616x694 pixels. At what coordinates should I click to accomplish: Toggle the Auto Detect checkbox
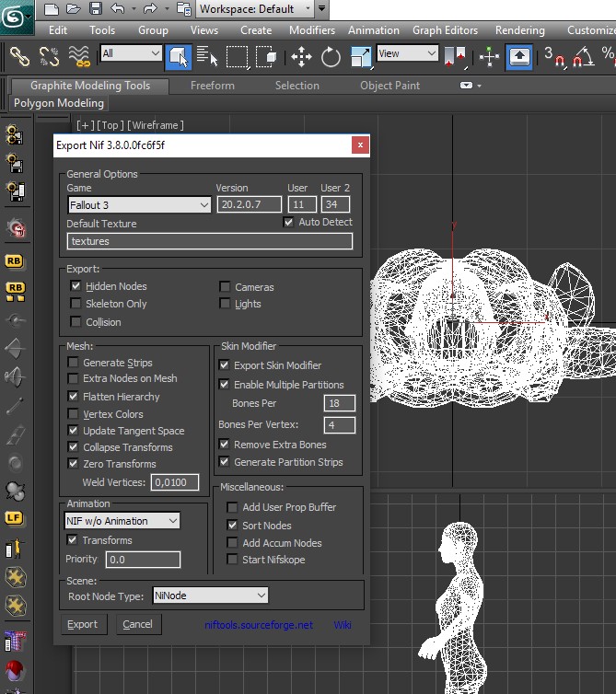[288, 222]
